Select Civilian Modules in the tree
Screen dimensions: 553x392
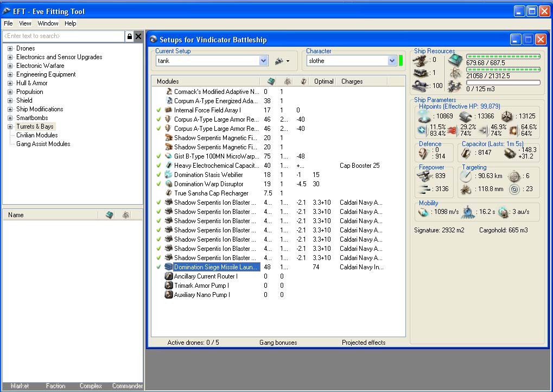(37, 135)
